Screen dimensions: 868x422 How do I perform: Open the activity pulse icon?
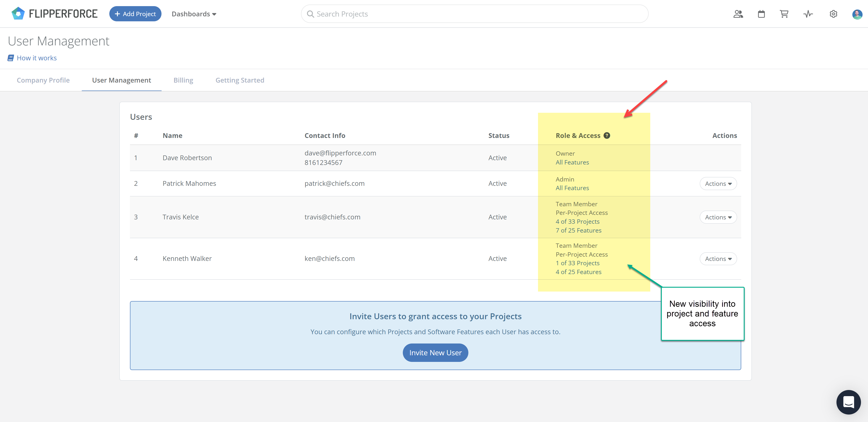pyautogui.click(x=808, y=14)
